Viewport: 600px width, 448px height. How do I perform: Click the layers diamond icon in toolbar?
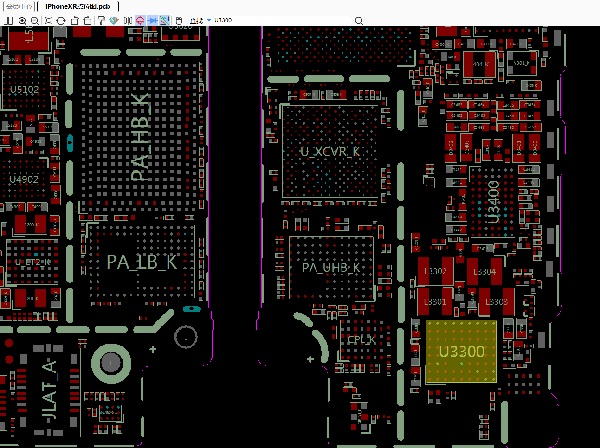(113, 20)
